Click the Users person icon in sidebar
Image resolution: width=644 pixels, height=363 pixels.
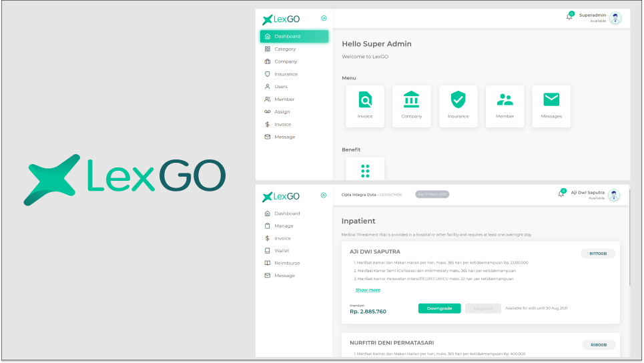[x=268, y=87]
